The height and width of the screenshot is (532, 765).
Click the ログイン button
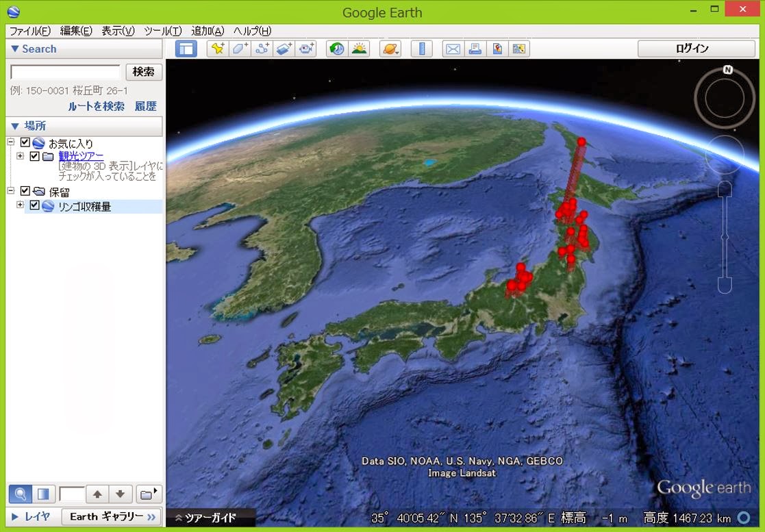click(x=697, y=49)
